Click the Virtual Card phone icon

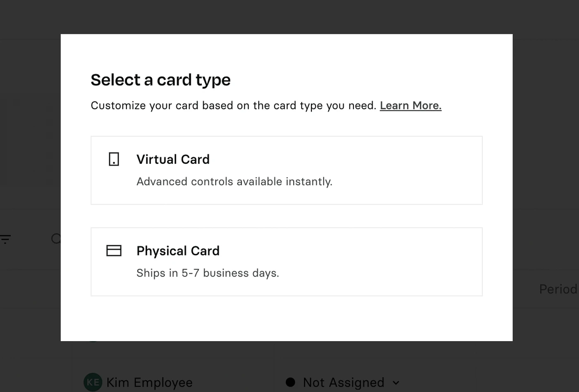tap(114, 159)
